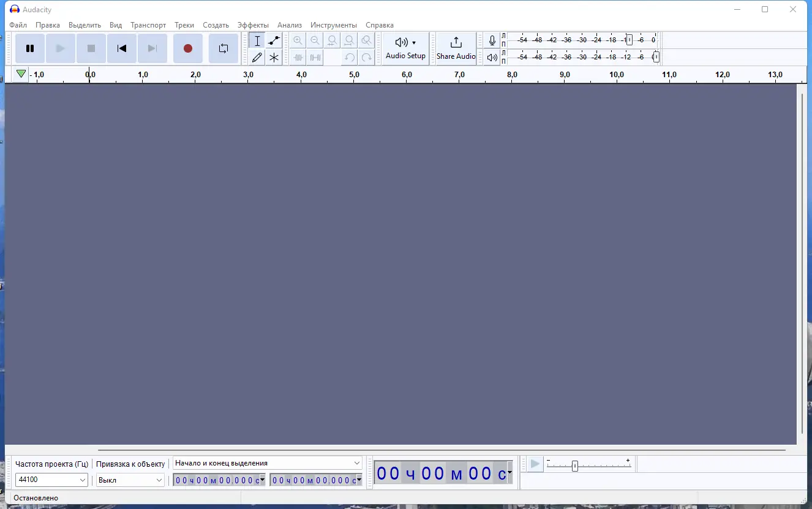This screenshot has height=509, width=812.
Task: Click the Share Audio button
Action: pos(456,48)
